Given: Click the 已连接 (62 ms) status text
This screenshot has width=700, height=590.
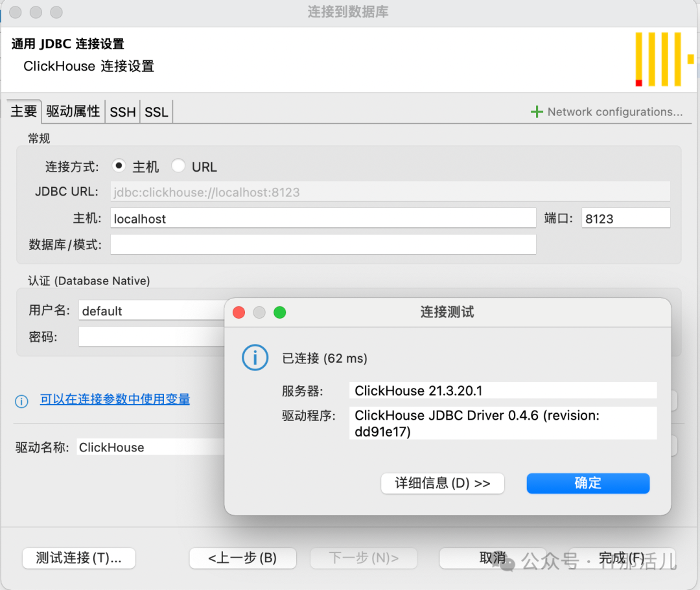Looking at the screenshot, I should click(325, 358).
